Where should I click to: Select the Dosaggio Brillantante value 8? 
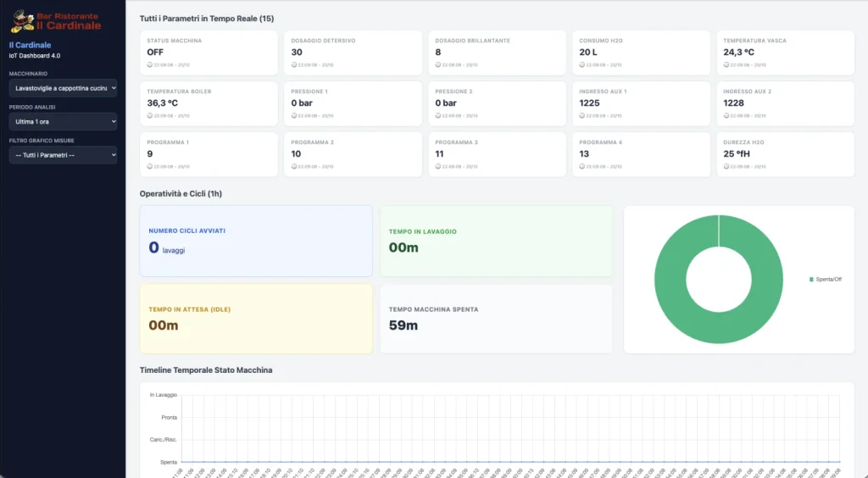pos(438,52)
